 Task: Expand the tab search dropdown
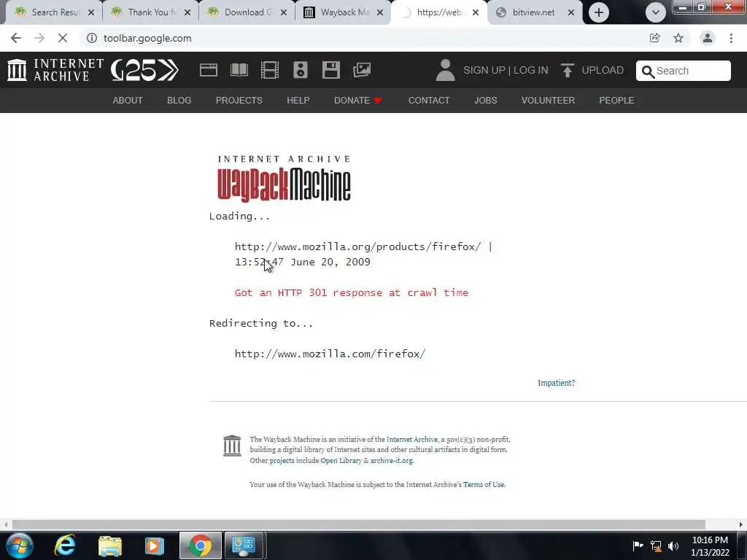[656, 12]
